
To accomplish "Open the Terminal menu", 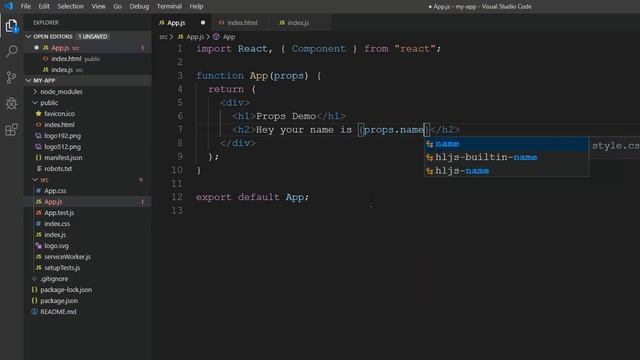I will pyautogui.click(x=169, y=7).
